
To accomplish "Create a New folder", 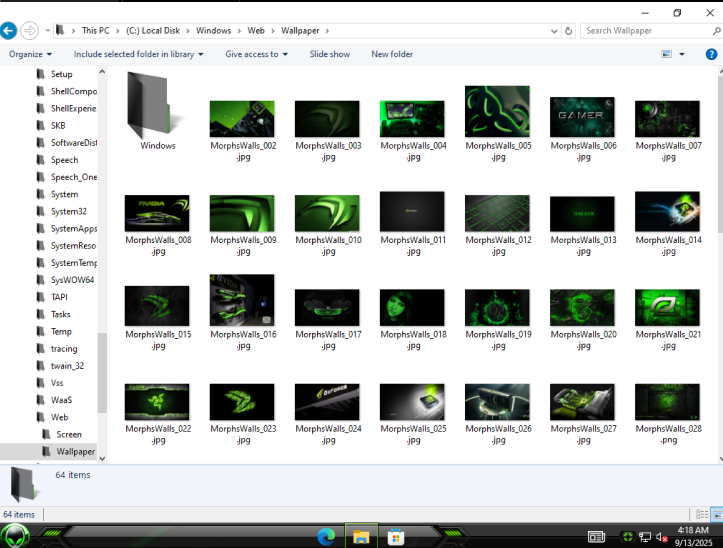I will point(392,54).
